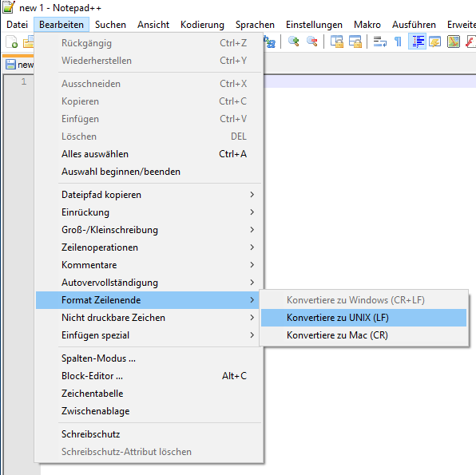Click the synchronize horizontal scrolling lock icon
Viewport: 476px width, 475px height.
[x=355, y=42]
